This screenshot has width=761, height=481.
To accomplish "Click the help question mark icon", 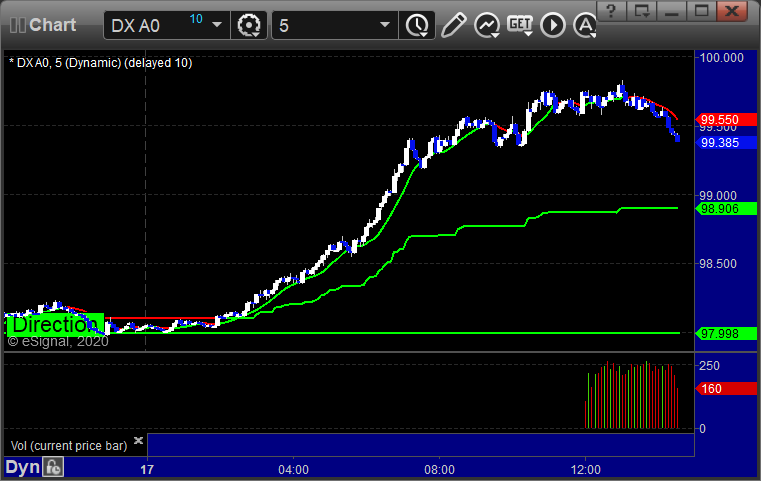I will tap(612, 12).
